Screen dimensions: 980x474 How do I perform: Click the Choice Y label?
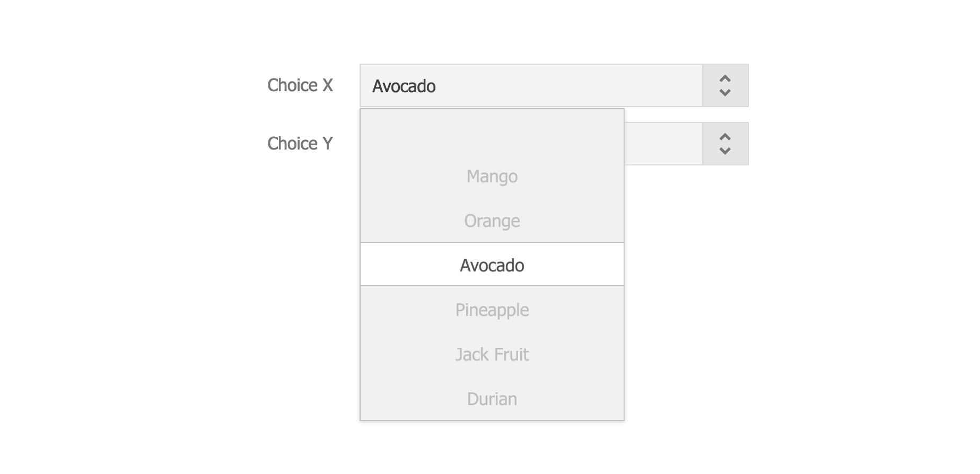pos(300,143)
